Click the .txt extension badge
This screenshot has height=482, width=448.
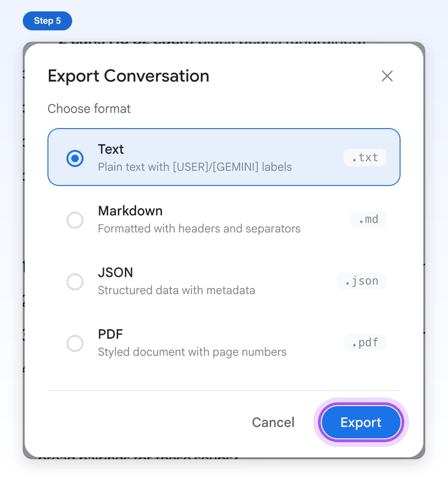[x=364, y=158]
